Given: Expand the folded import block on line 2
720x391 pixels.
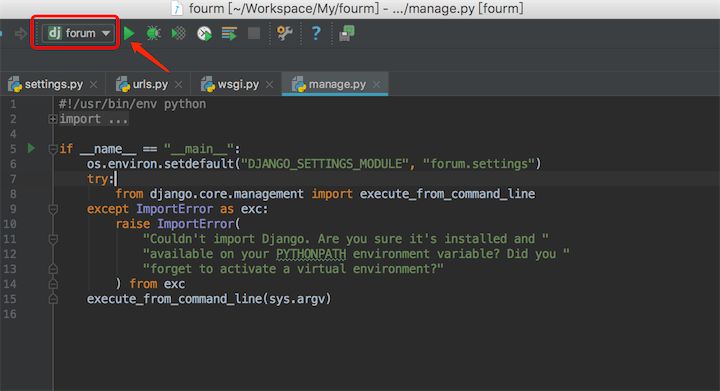Looking at the screenshot, I should [x=52, y=119].
